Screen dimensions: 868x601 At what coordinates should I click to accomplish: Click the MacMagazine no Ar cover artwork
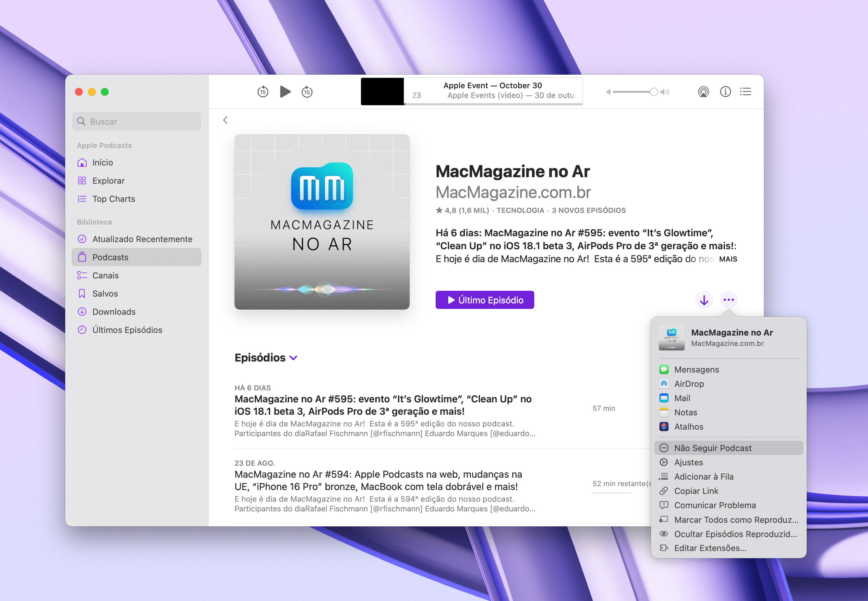(x=322, y=222)
